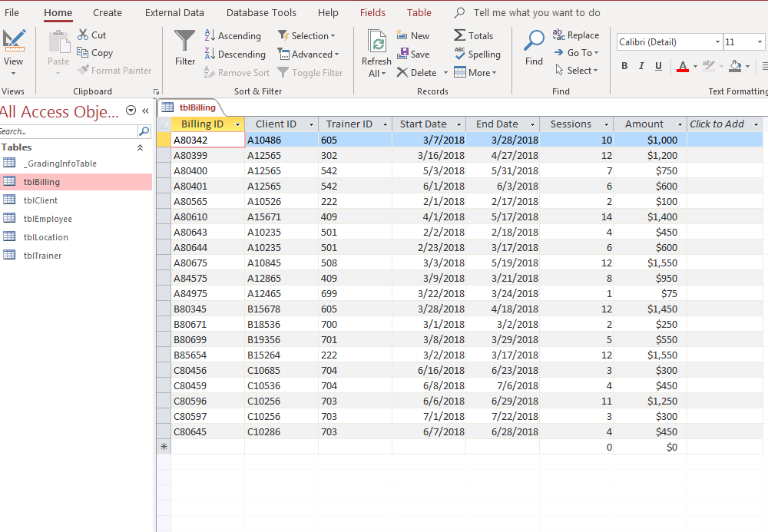Switch to the Create ribbon tab
This screenshot has height=532, width=768.
coord(107,12)
